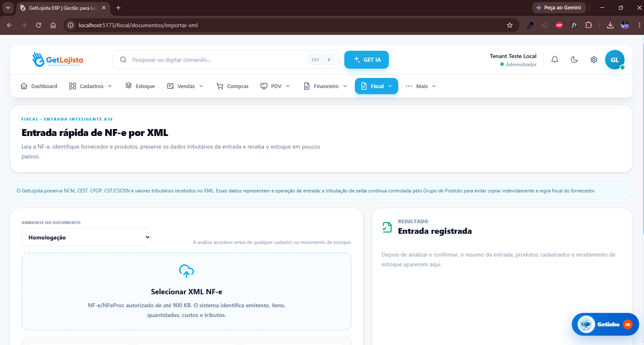Toggle dark mode moon icon

574,60
